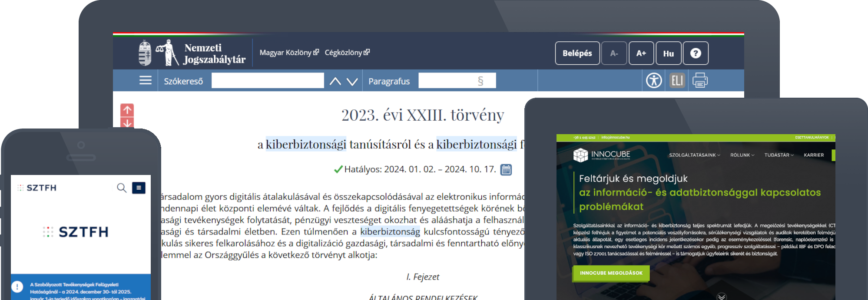Click the accessibility icon in the toolbar
The image size is (868, 300).
[654, 81]
